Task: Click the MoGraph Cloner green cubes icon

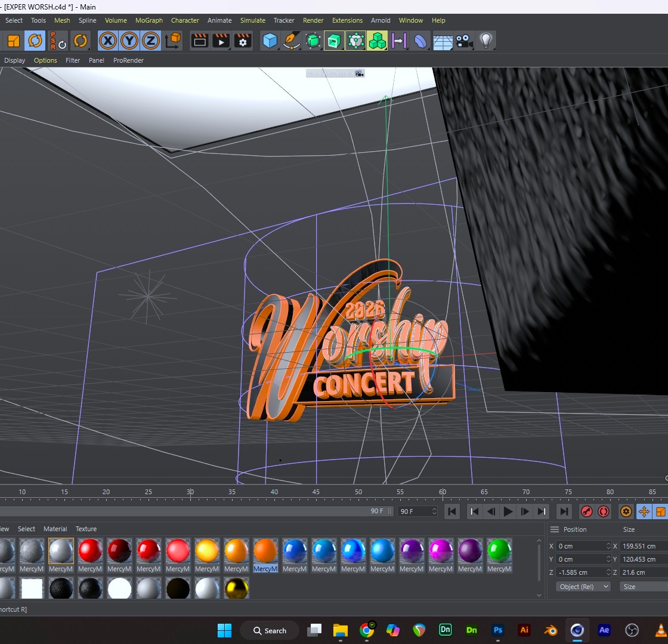Action: [x=377, y=41]
